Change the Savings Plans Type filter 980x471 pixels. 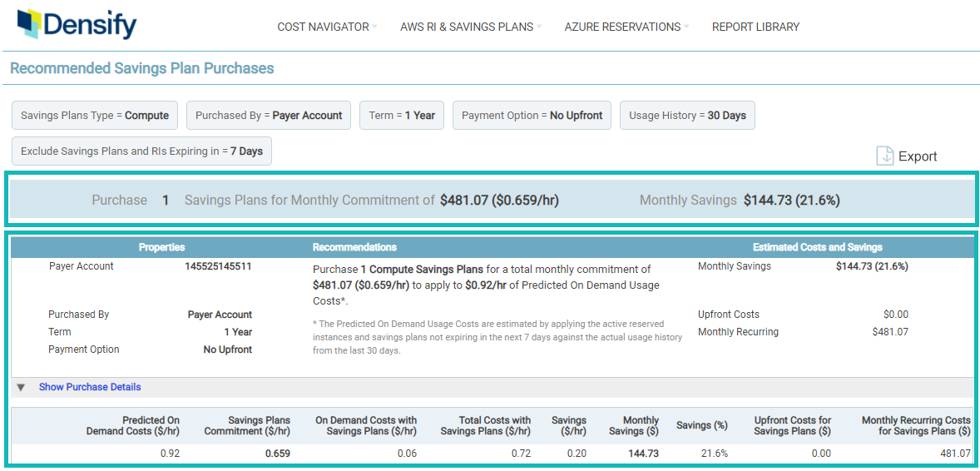[x=95, y=116]
